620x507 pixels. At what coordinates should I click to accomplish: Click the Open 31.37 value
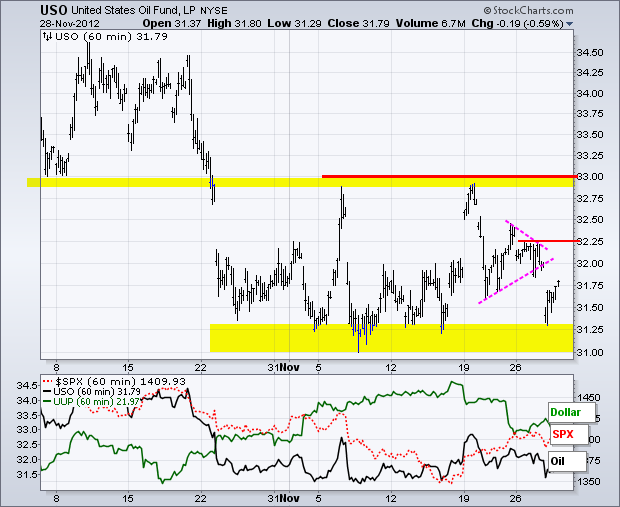[x=172, y=24]
